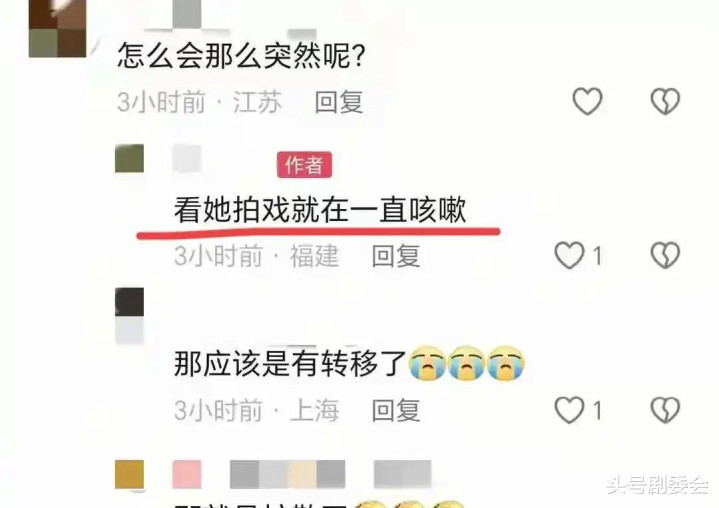Select the underlined comment 看她拍戏就在一直咳嗽
The width and height of the screenshot is (719, 508).
click(x=320, y=210)
